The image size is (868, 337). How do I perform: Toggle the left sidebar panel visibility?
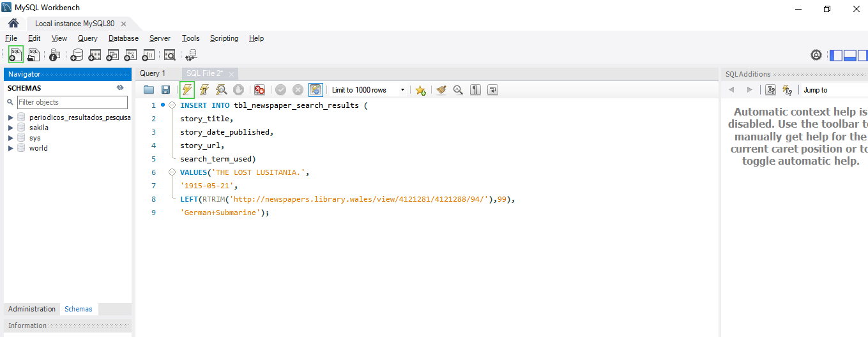tap(836, 56)
